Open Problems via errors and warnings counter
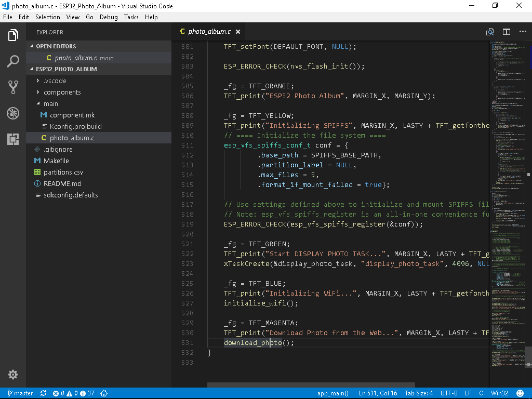532x399 pixels. coord(73,393)
